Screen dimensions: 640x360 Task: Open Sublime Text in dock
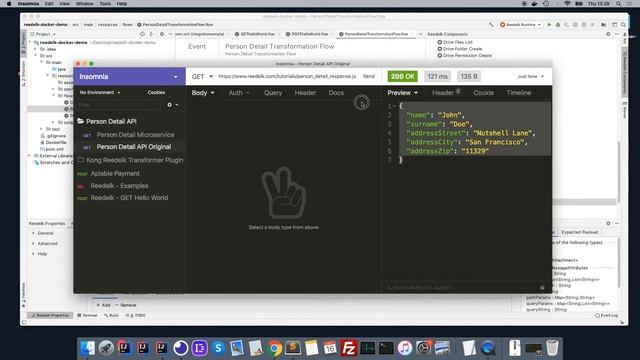(x=293, y=348)
